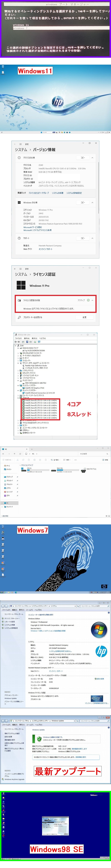Viewport: 111px width, 868px height.
Task: Go back in the バージョン情報 settings window
Action: coord(15,144)
